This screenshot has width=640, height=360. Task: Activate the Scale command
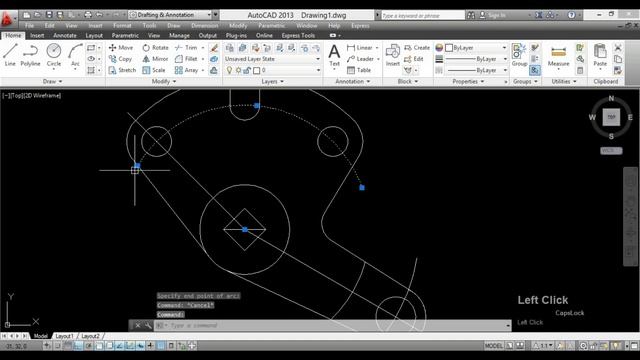click(154, 70)
